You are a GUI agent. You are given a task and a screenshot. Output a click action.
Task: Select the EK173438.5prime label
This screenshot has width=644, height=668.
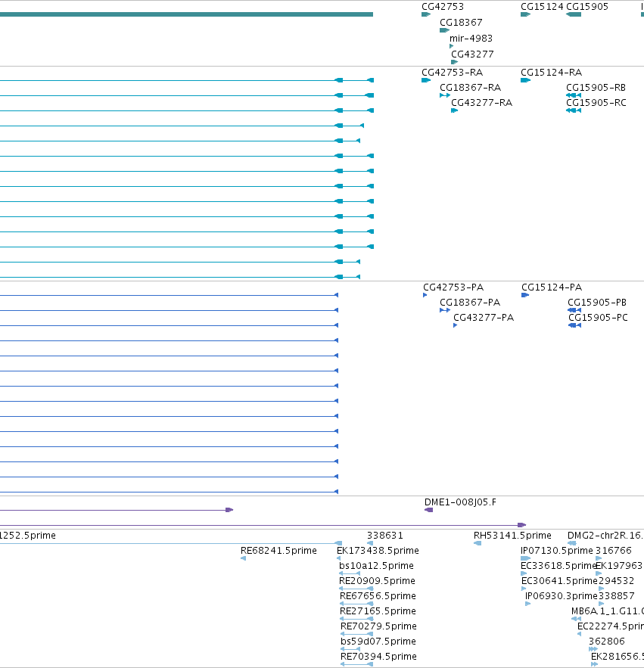tap(378, 551)
